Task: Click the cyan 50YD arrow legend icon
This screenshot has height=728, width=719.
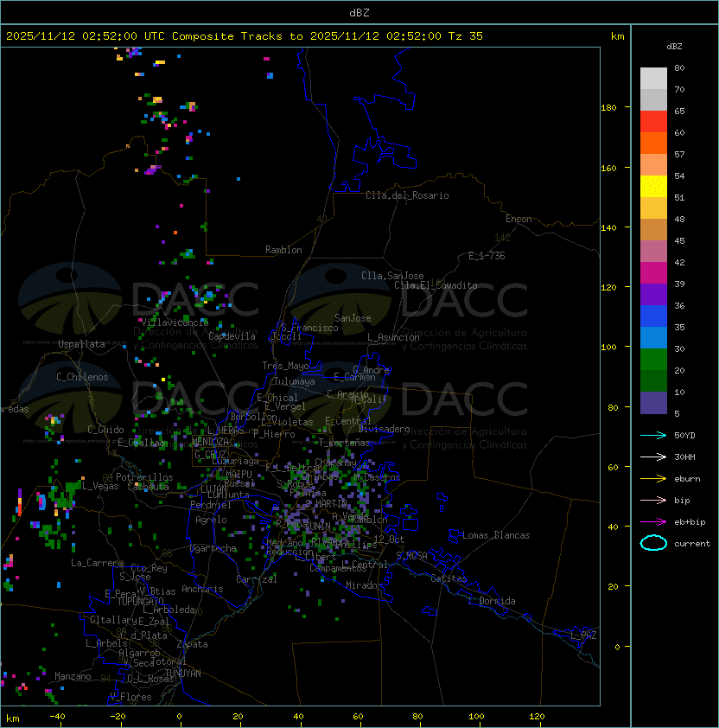Action: pyautogui.click(x=653, y=435)
